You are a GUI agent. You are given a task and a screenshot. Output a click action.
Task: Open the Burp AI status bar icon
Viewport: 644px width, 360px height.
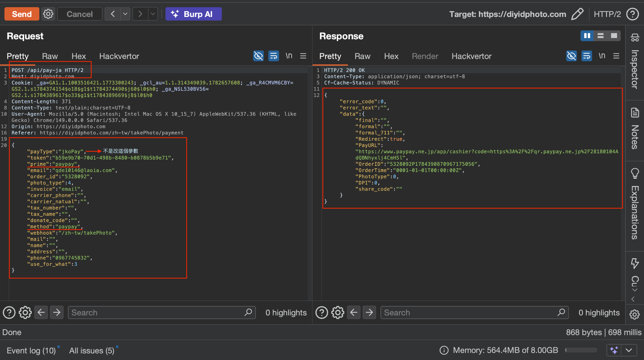(614, 350)
